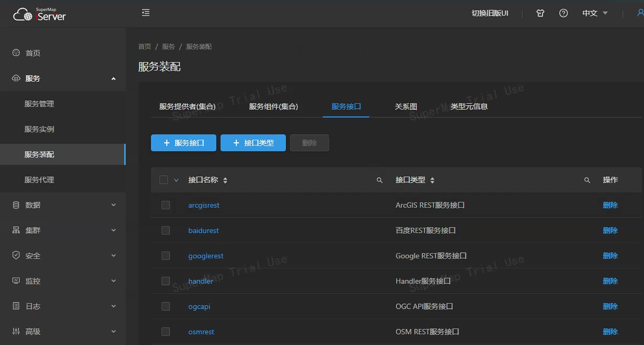Delete the arcgisrest row
The width and height of the screenshot is (644, 345).
click(610, 205)
